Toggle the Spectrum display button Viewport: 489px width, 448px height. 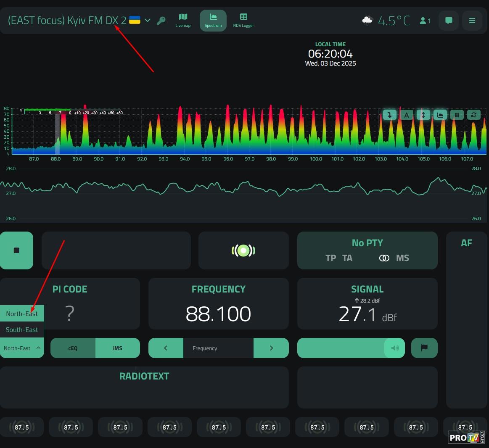pyautogui.click(x=213, y=20)
